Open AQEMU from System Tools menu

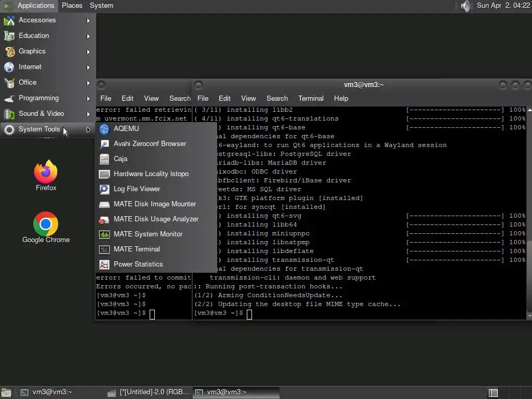click(x=156, y=129)
